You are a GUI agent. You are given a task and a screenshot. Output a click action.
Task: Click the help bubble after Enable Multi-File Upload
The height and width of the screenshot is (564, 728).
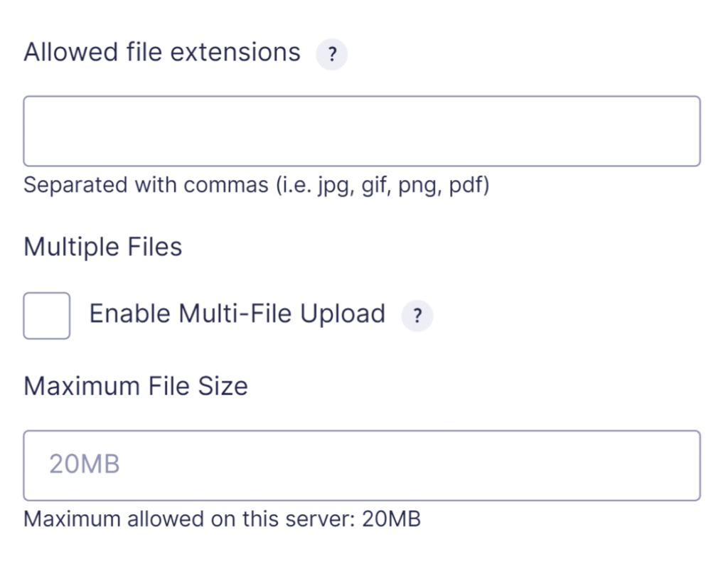417,316
